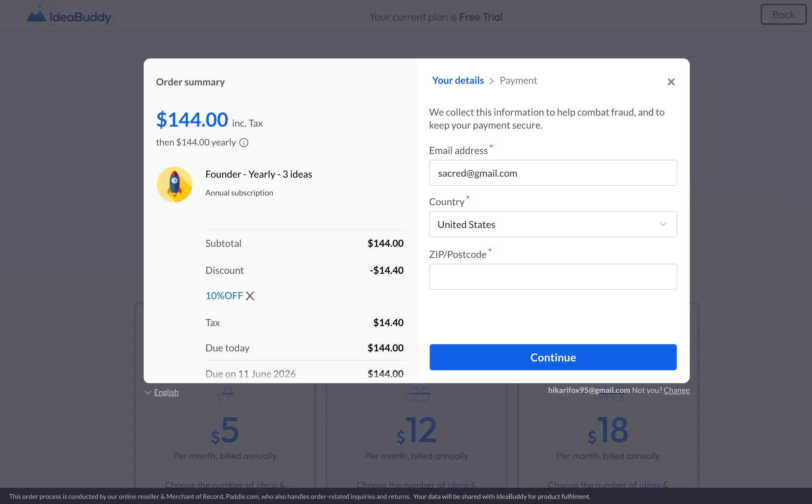Expand the English language selector chevron
This screenshot has height=504, width=812.
[148, 392]
